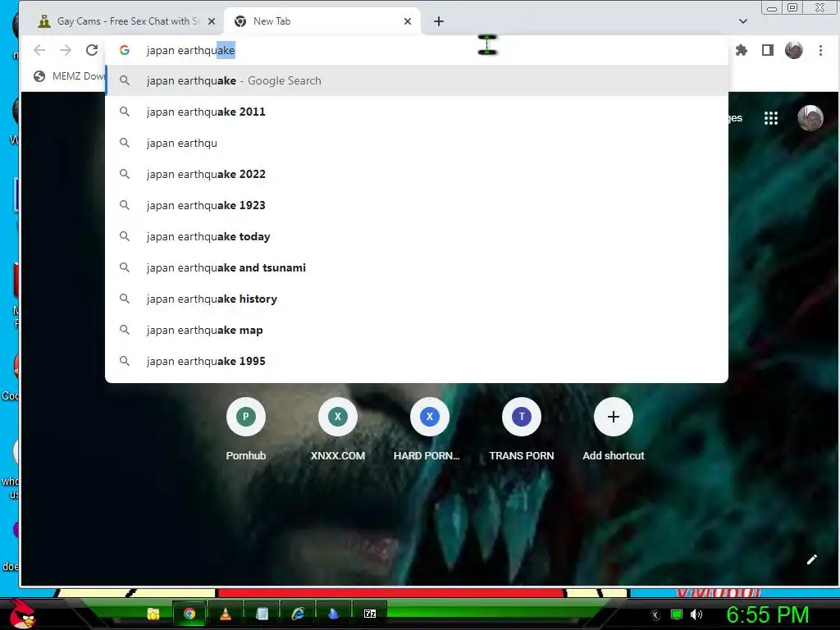Viewport: 840px width, 630px height.
Task: Click the 6:55 PM clock
Action: point(767,614)
